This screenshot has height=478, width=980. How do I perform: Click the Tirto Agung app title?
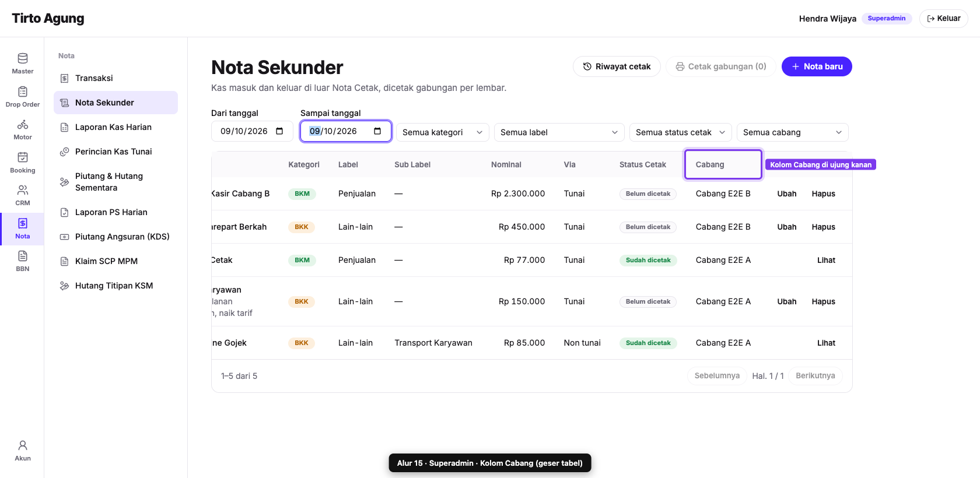click(48, 18)
